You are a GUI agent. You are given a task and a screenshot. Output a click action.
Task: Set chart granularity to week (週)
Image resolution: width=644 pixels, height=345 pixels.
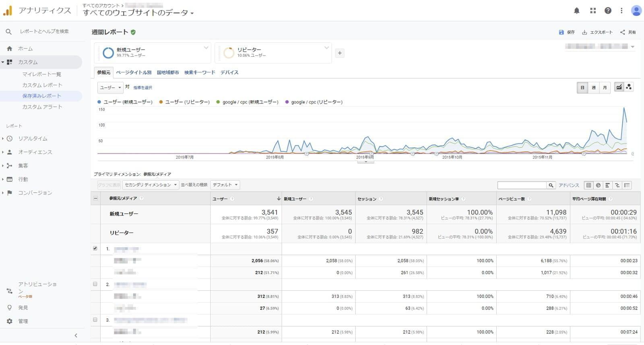pos(594,87)
